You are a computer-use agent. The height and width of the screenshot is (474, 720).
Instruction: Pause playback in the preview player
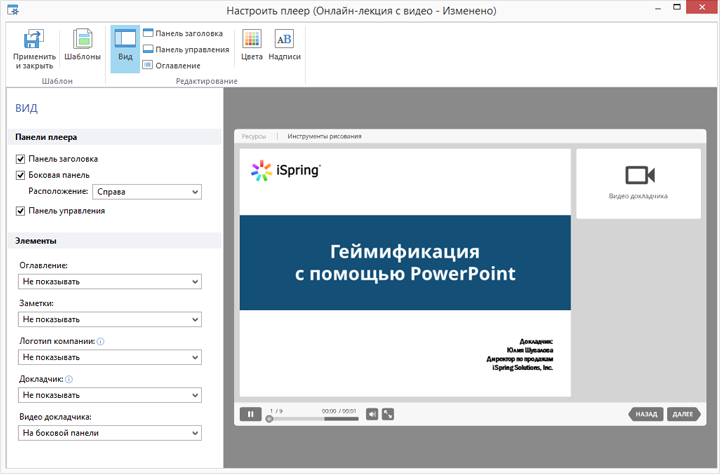pos(251,414)
